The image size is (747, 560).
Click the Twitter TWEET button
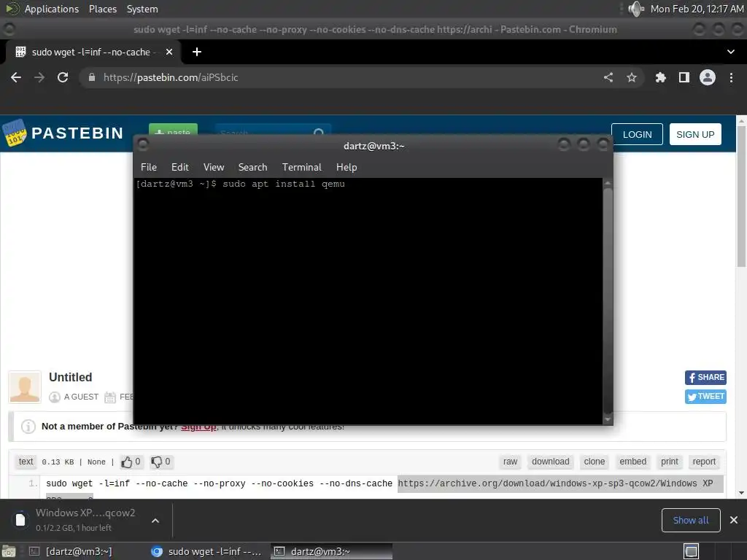tap(705, 396)
